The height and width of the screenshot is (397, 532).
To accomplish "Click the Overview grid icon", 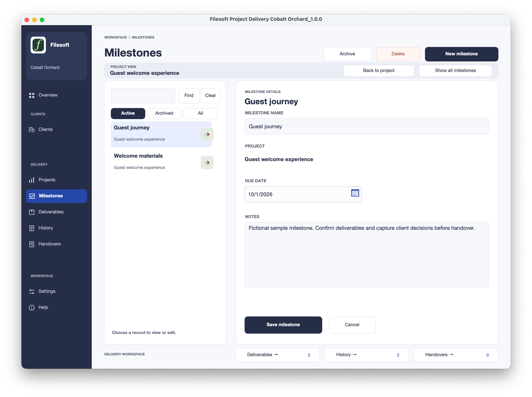I will pyautogui.click(x=32, y=95).
